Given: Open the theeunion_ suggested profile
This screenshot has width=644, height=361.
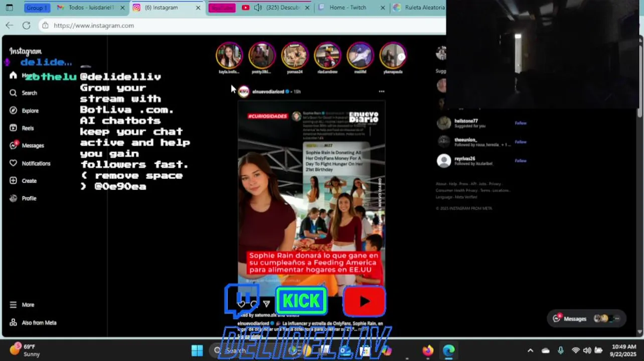Looking at the screenshot, I should coord(465,140).
